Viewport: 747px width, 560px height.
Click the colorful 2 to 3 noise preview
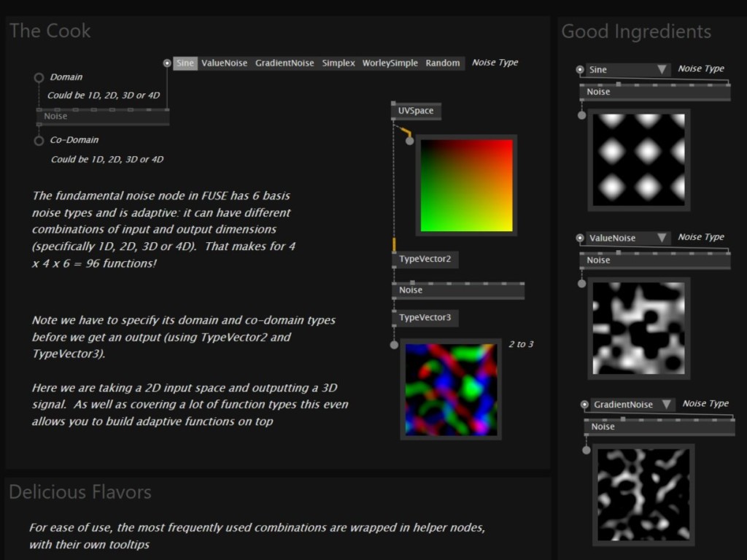(x=451, y=389)
